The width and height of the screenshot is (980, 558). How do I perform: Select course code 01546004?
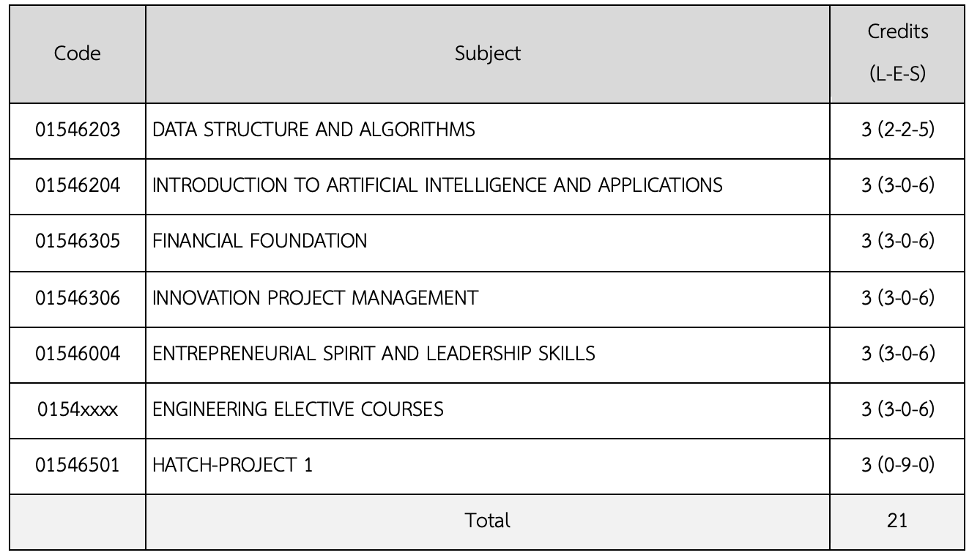(78, 354)
